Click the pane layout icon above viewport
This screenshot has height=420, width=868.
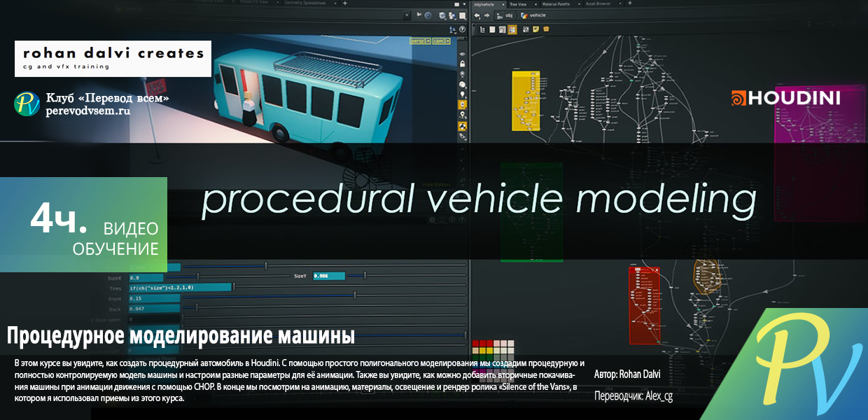(x=457, y=4)
